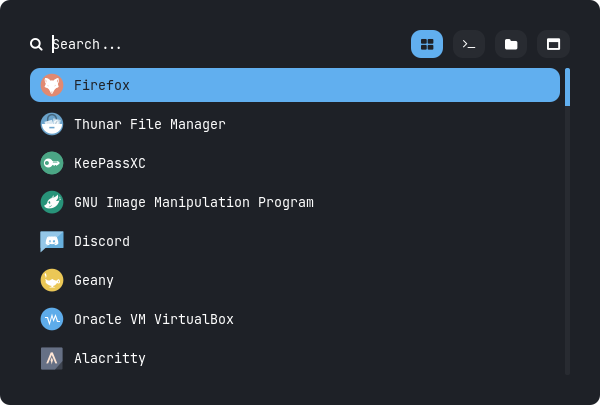Switch to open windows mode

(553, 44)
